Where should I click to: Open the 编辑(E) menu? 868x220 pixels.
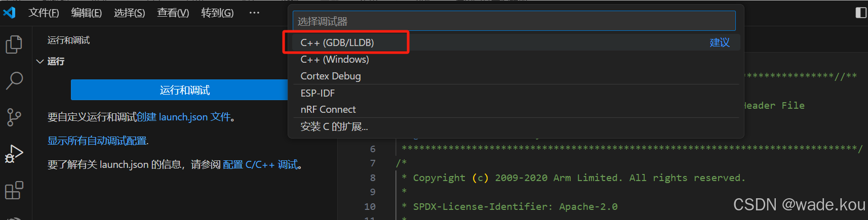(x=87, y=13)
